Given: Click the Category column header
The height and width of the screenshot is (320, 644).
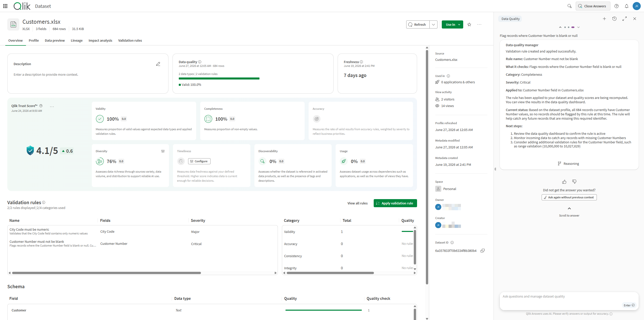Looking at the screenshot, I should click(x=291, y=221).
